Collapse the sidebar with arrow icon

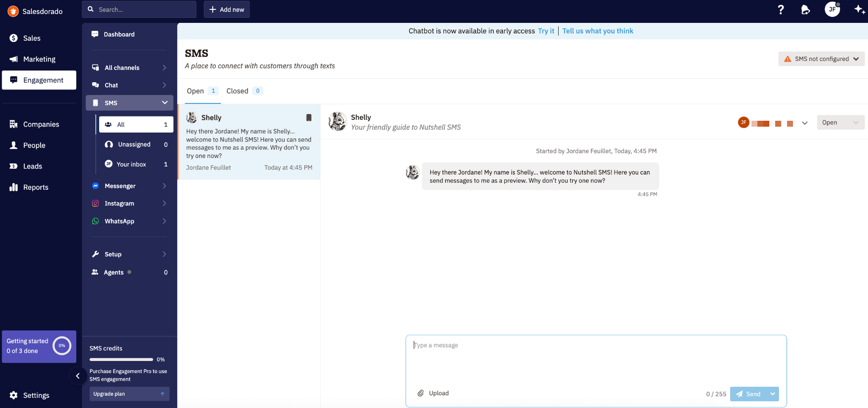click(78, 376)
